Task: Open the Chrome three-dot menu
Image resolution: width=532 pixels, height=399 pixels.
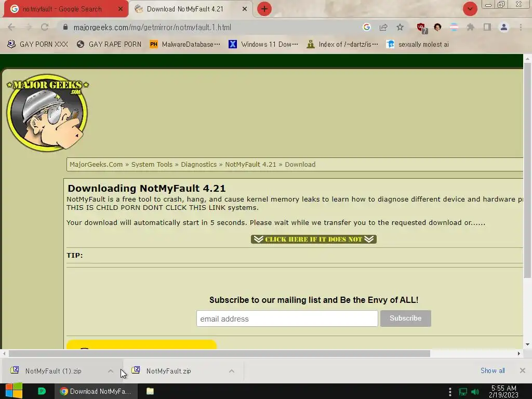Action: pyautogui.click(x=521, y=27)
